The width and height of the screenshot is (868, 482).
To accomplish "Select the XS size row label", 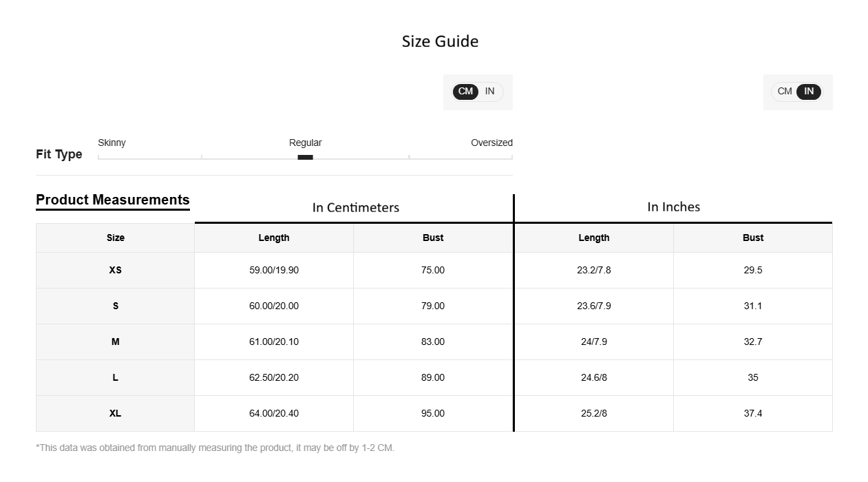I will (x=115, y=270).
